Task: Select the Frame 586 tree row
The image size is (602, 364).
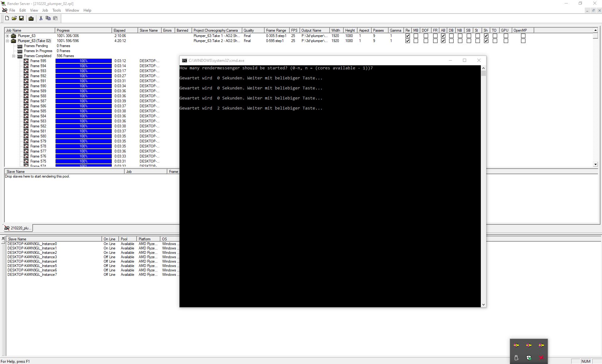Action: [x=38, y=106]
